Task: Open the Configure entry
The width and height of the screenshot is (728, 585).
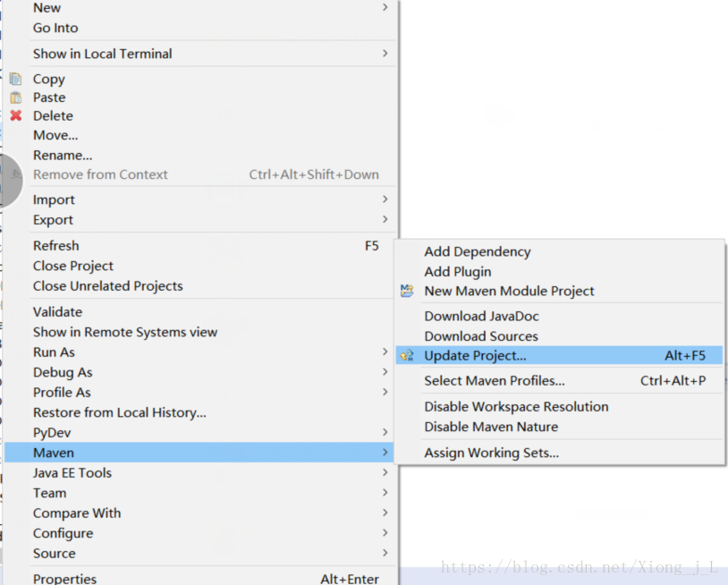Action: 201,533
